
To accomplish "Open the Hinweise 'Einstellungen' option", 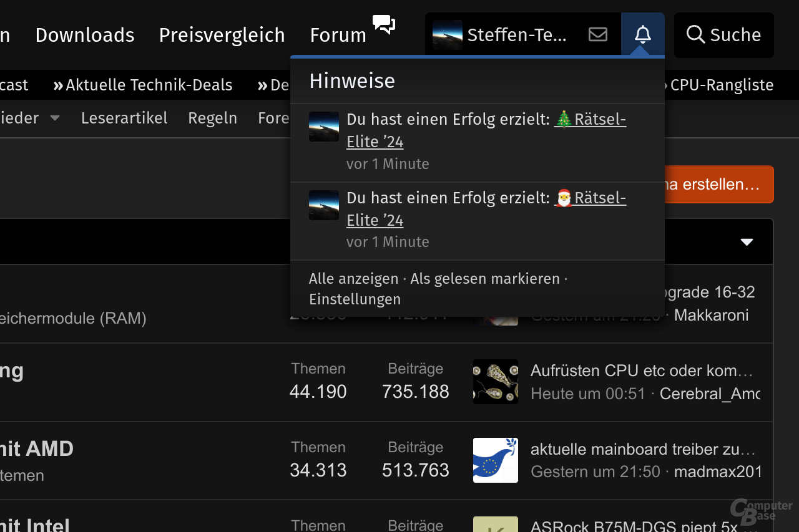I will click(355, 299).
